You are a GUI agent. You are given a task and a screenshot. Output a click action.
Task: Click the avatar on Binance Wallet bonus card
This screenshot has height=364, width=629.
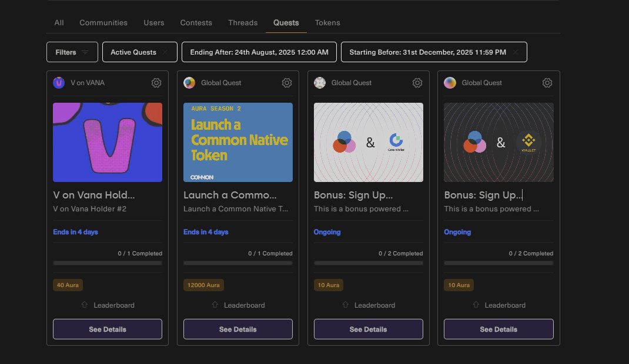pos(450,83)
